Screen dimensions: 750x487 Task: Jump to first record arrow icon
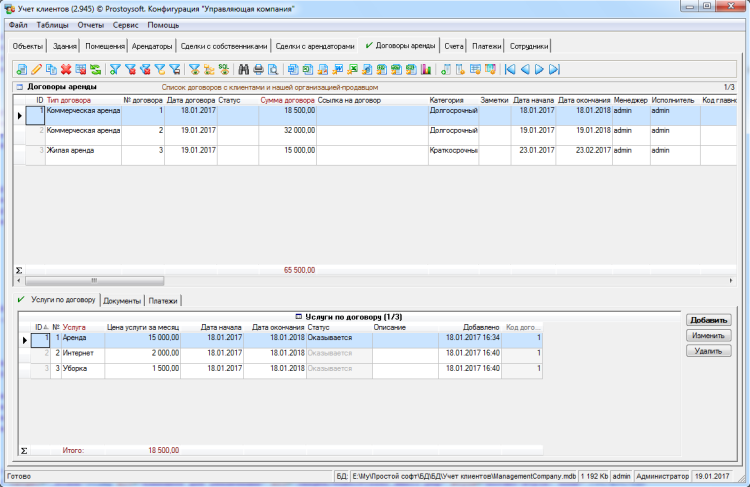click(x=510, y=69)
